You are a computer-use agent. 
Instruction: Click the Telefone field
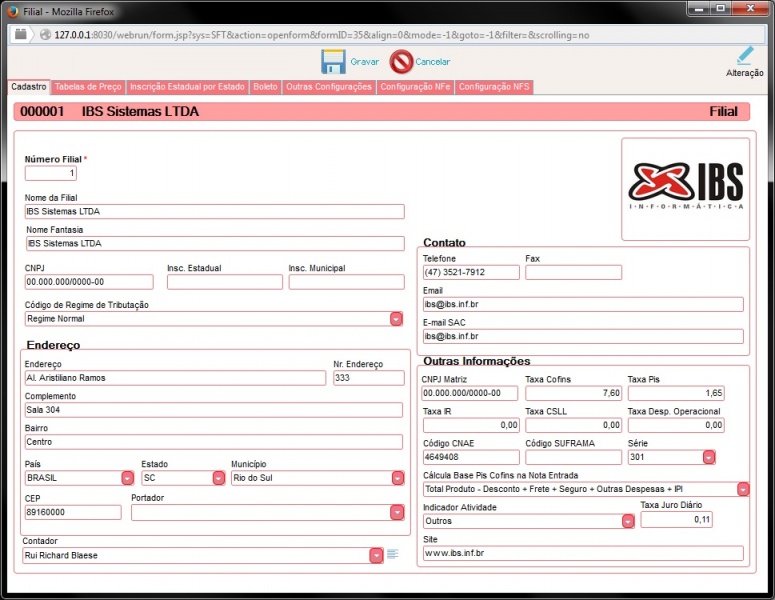[x=471, y=272]
